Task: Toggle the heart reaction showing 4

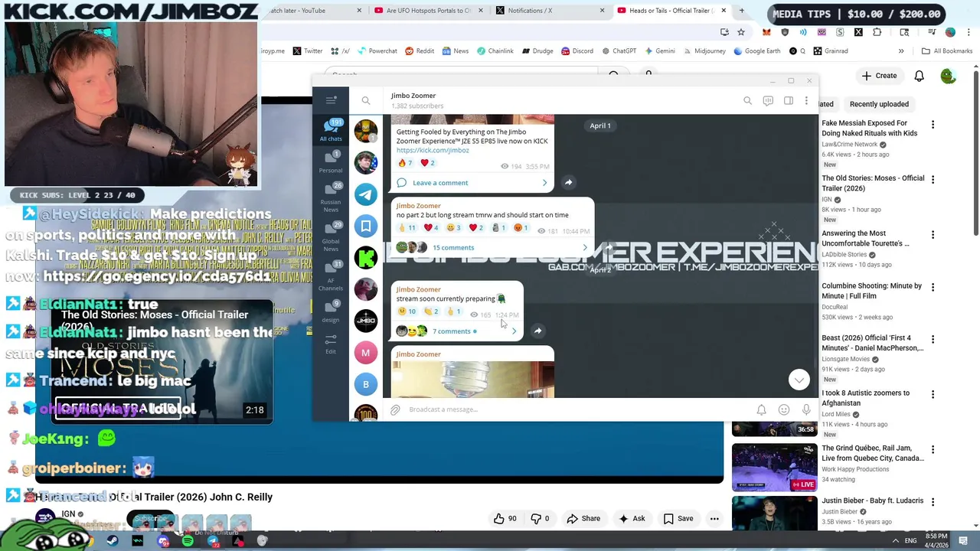Action: point(431,227)
